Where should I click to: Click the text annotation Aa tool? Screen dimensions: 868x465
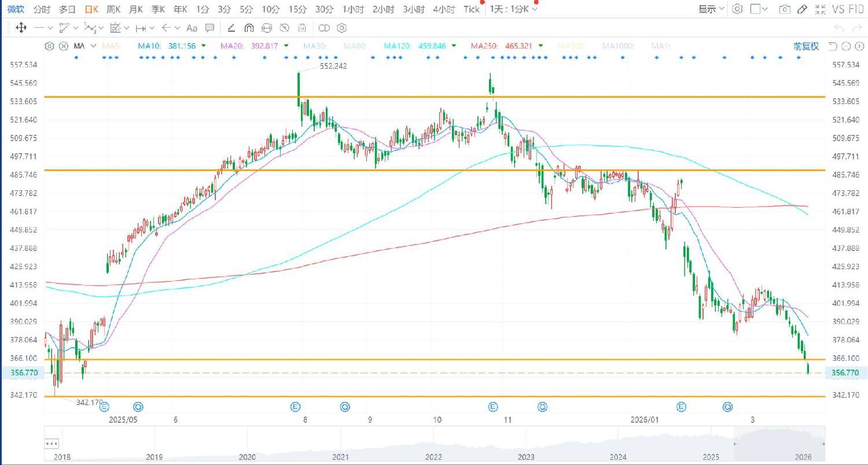coord(192,28)
